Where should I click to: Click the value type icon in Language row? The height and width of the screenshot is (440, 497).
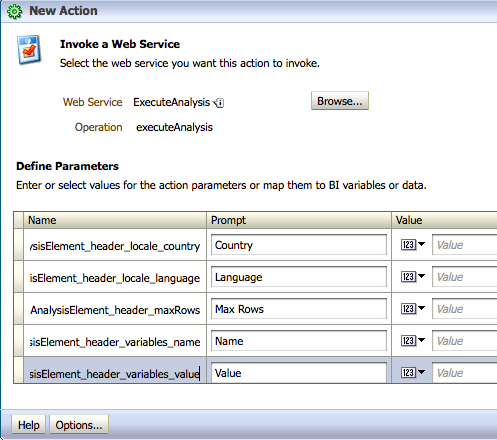tap(408, 277)
